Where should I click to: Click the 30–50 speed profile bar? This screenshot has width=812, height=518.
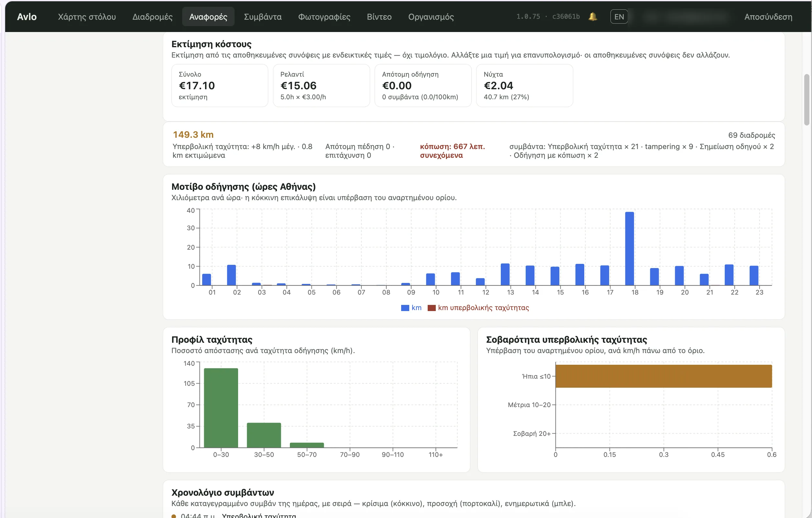(264, 435)
